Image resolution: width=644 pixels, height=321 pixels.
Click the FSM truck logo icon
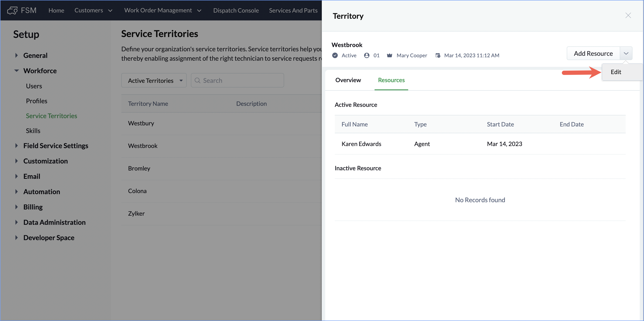coord(12,10)
